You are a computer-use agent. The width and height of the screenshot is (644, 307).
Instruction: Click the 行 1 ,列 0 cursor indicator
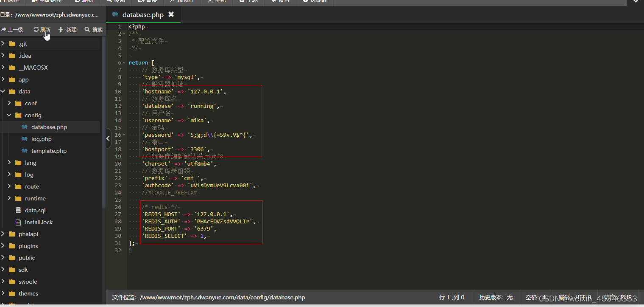tap(452, 297)
